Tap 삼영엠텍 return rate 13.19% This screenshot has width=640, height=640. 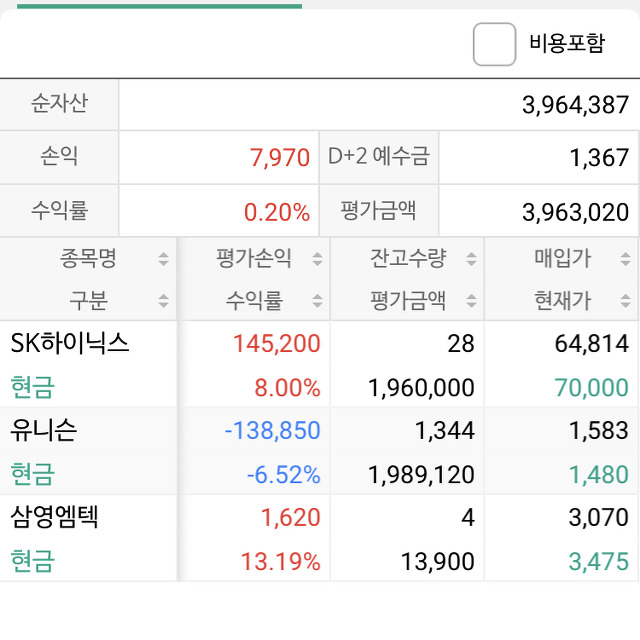click(280, 561)
